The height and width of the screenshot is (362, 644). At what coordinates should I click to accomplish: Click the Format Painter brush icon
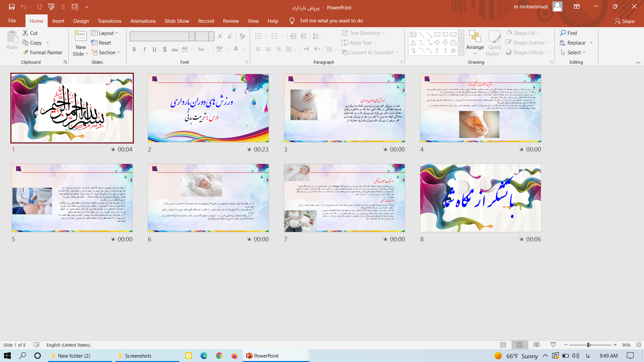click(x=25, y=53)
